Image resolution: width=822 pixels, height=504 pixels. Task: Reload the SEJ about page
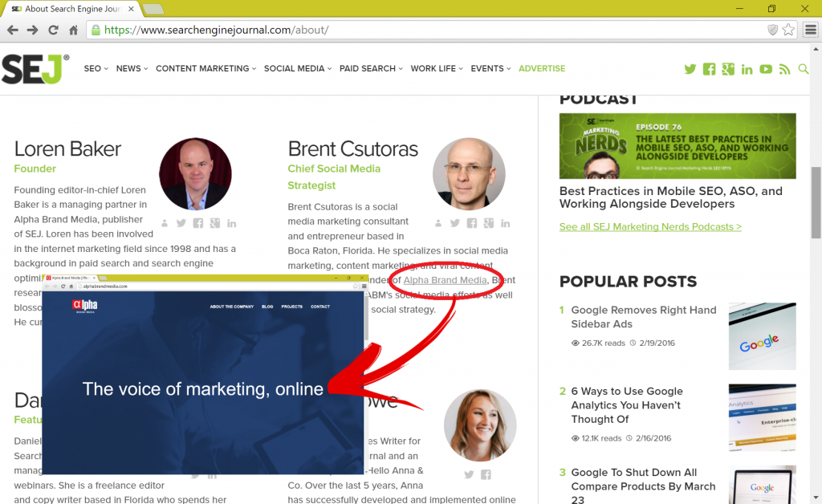tap(54, 30)
